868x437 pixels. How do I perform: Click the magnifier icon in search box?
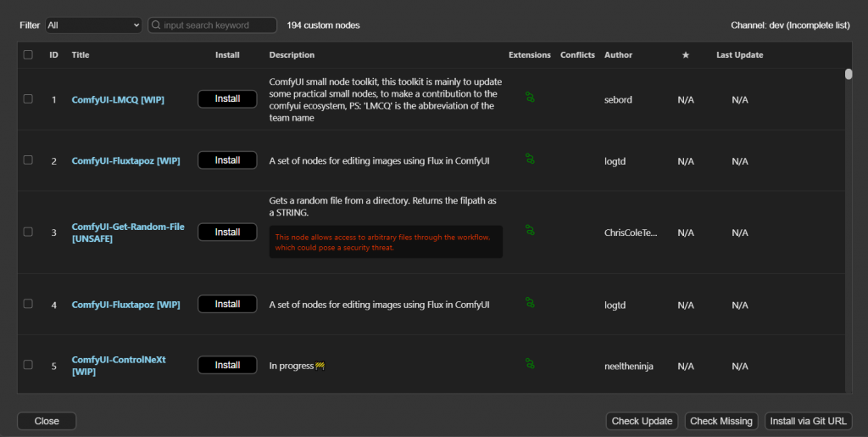[156, 25]
